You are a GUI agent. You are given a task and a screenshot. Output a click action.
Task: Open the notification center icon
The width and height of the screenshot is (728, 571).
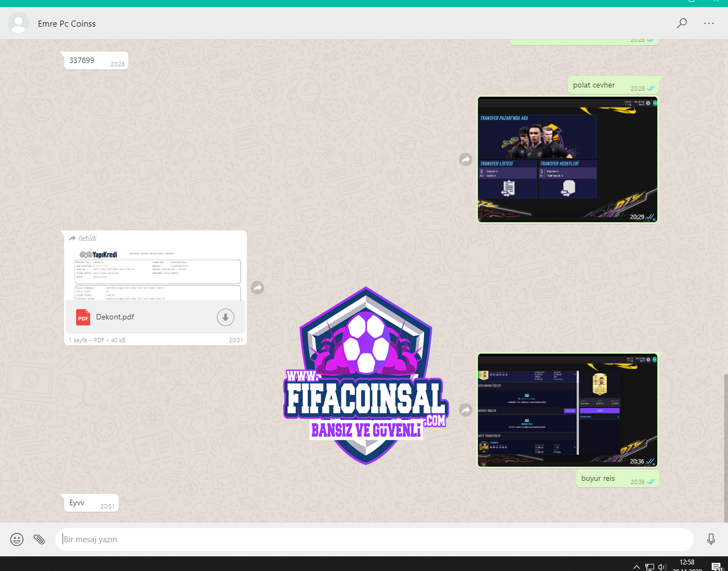717,567
